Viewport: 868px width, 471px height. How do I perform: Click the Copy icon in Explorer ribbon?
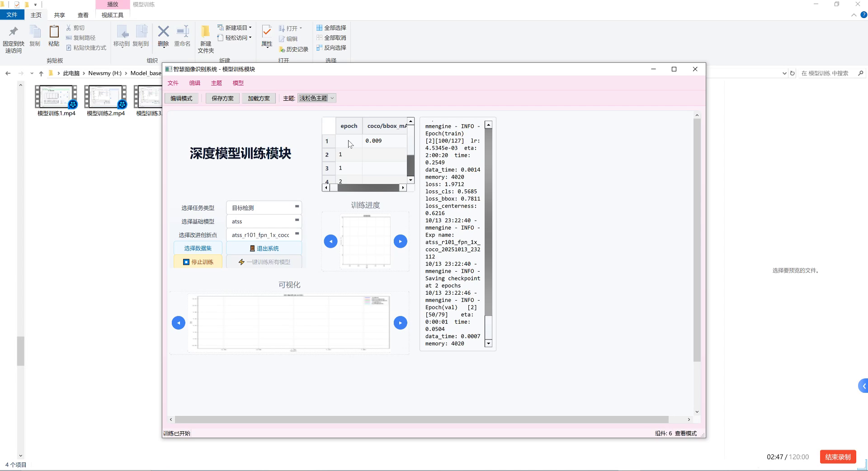coord(35,32)
